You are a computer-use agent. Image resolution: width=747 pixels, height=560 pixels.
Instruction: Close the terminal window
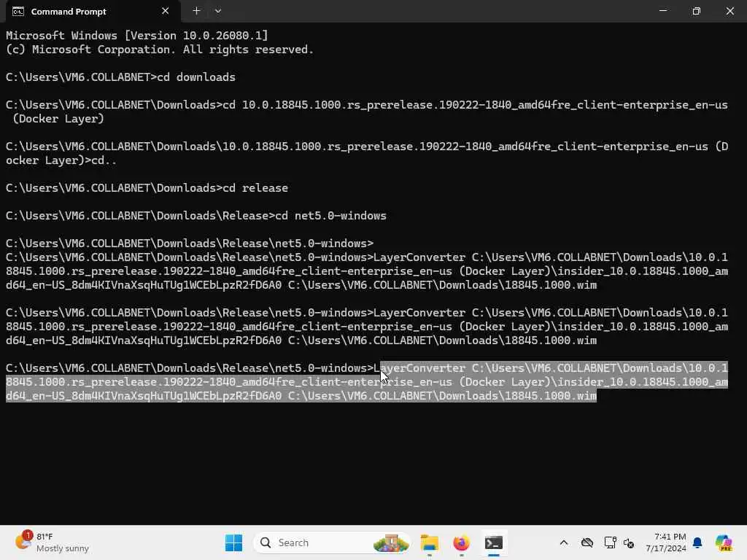[729, 11]
